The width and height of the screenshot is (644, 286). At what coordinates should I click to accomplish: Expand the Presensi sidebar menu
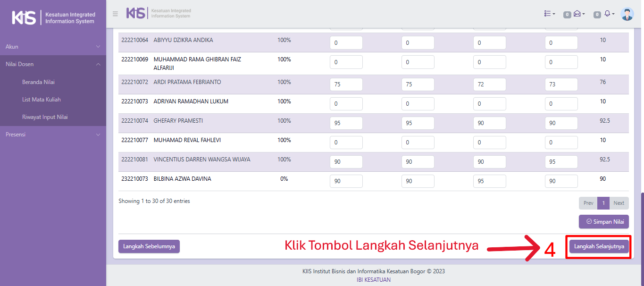pyautogui.click(x=53, y=135)
